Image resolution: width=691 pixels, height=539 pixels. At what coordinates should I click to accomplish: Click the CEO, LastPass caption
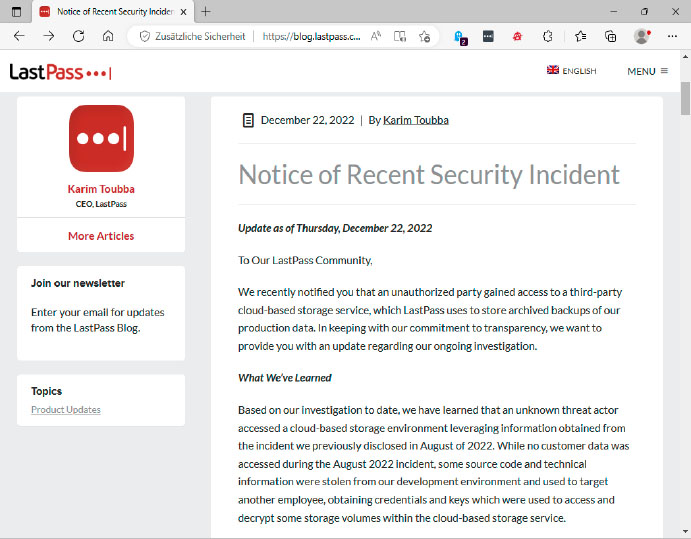[x=101, y=204]
